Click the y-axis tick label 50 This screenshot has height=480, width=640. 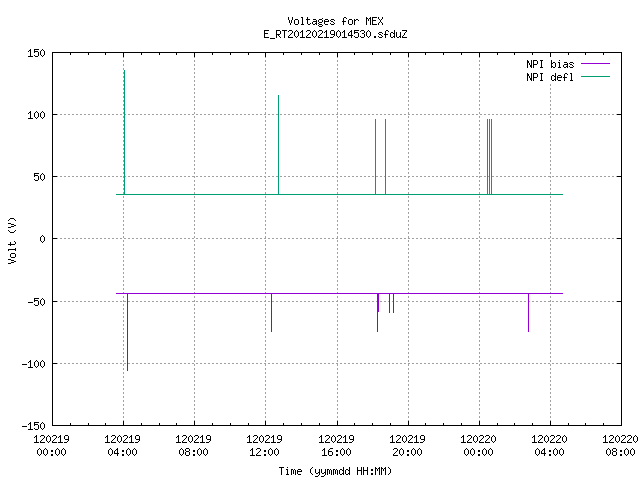tap(39, 177)
